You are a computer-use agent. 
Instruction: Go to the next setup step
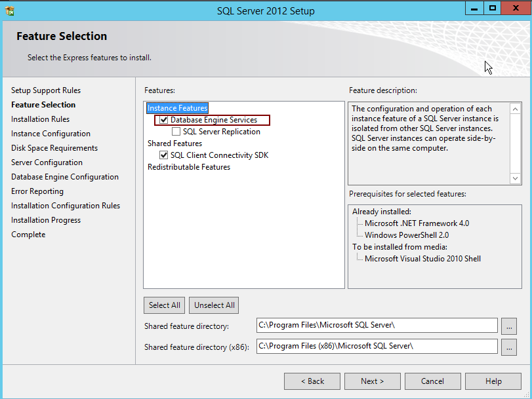[372, 381]
